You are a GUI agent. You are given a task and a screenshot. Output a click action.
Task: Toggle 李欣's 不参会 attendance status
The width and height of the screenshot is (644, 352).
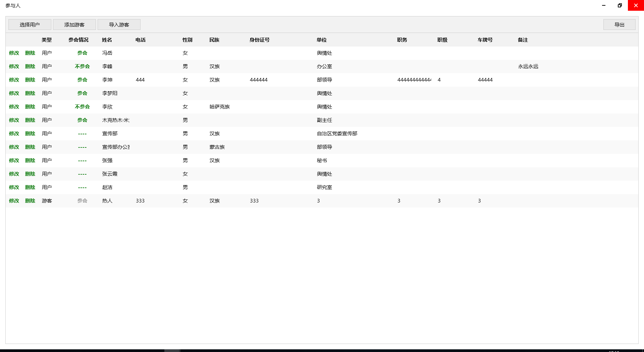click(82, 107)
